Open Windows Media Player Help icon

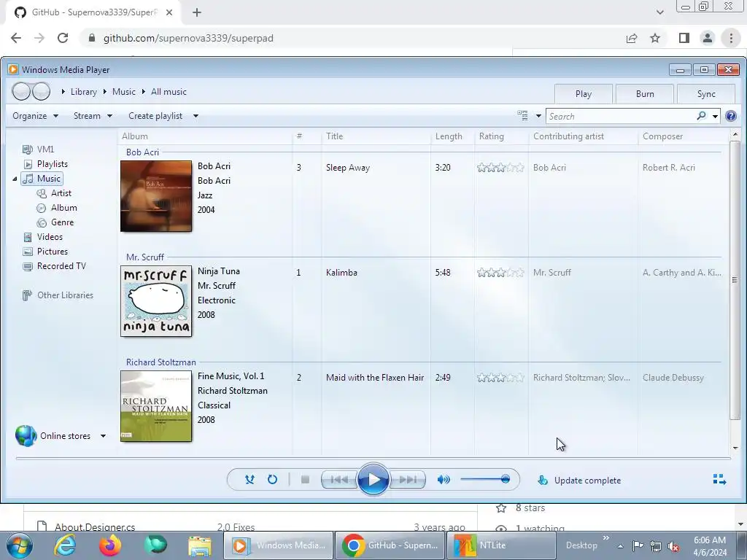tap(731, 116)
